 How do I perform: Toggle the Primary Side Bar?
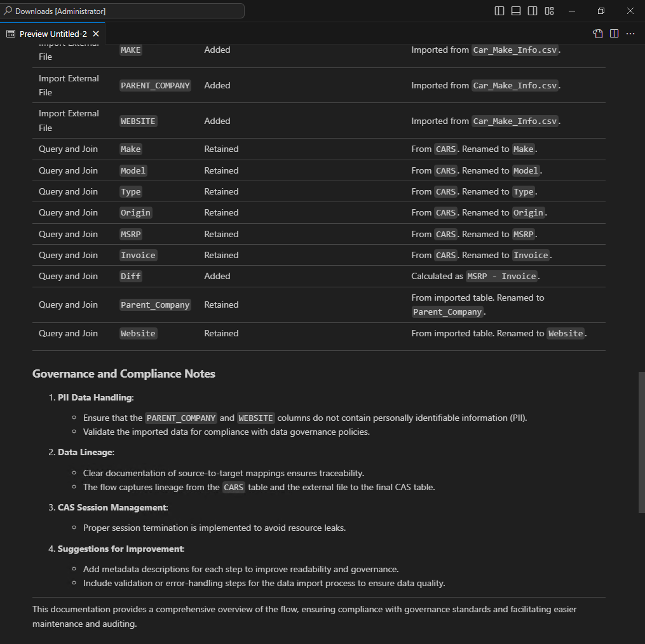[499, 11]
